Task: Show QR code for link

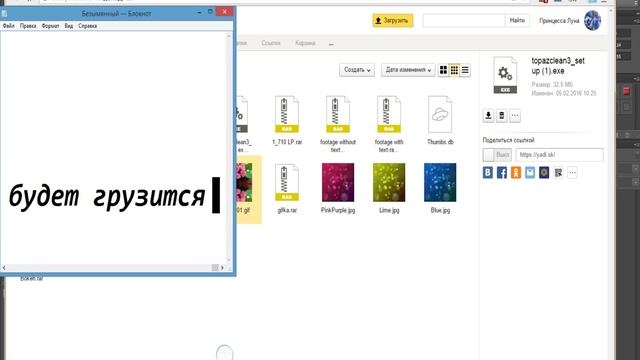Action: [558, 173]
